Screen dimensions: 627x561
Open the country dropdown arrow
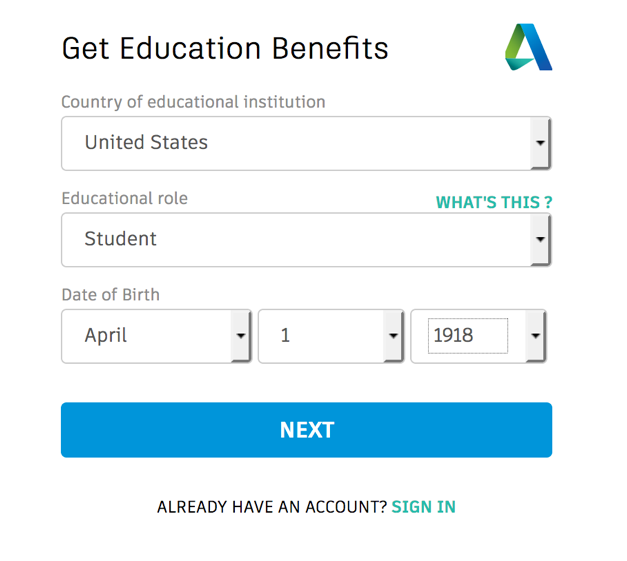pyautogui.click(x=540, y=143)
